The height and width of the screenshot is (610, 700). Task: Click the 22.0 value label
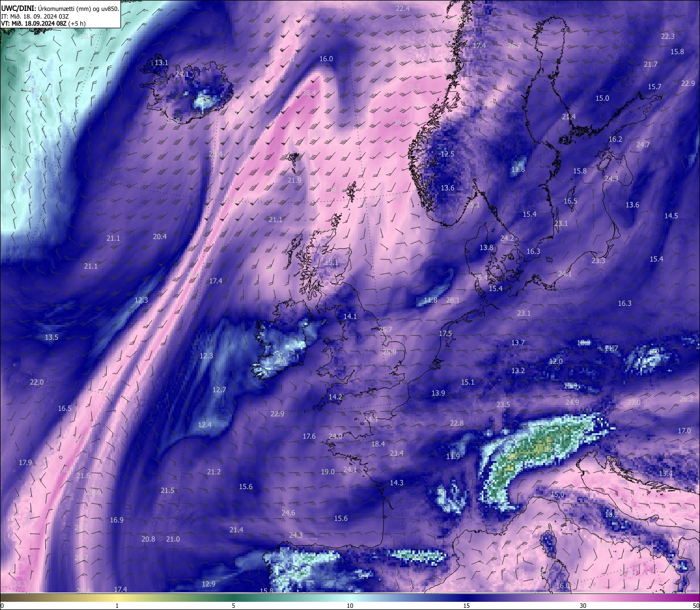click(37, 382)
